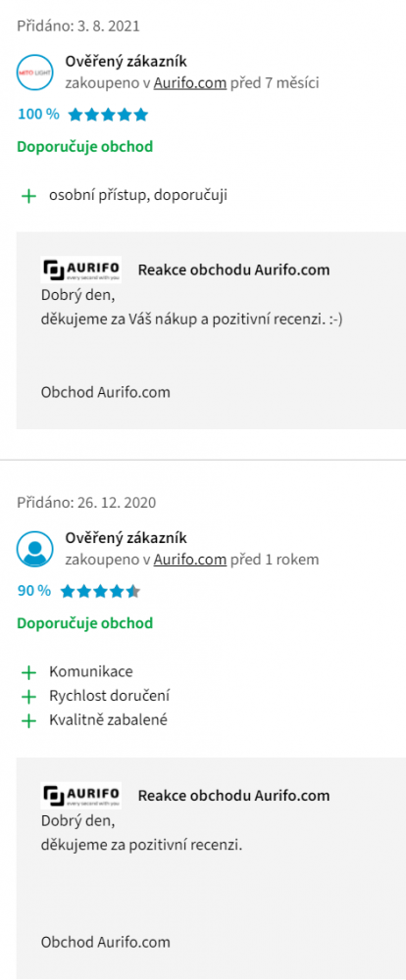The width and height of the screenshot is (406, 980).
Task: Click the green plus beside Kvalitně zabalené
Action: 28,720
